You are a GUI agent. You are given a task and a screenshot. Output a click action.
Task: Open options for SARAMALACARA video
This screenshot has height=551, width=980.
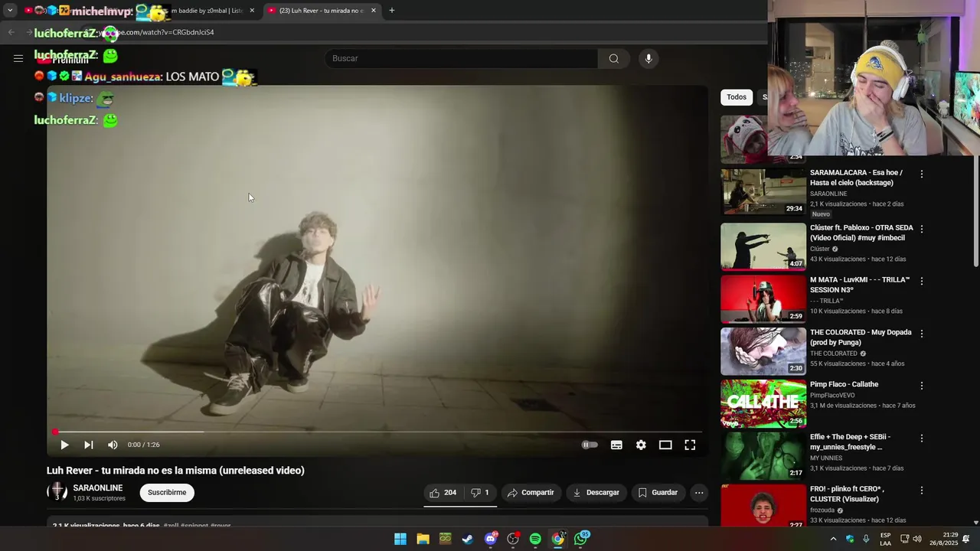[x=922, y=174]
